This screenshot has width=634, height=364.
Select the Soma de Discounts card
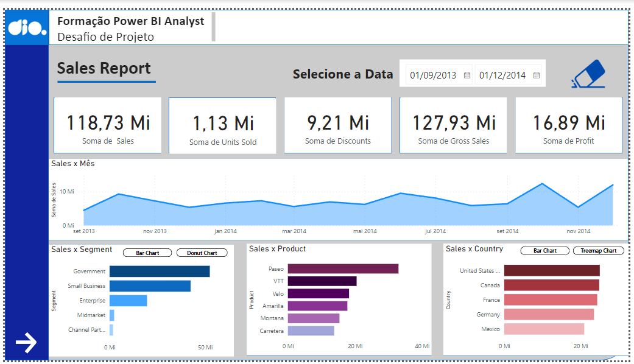(338, 125)
